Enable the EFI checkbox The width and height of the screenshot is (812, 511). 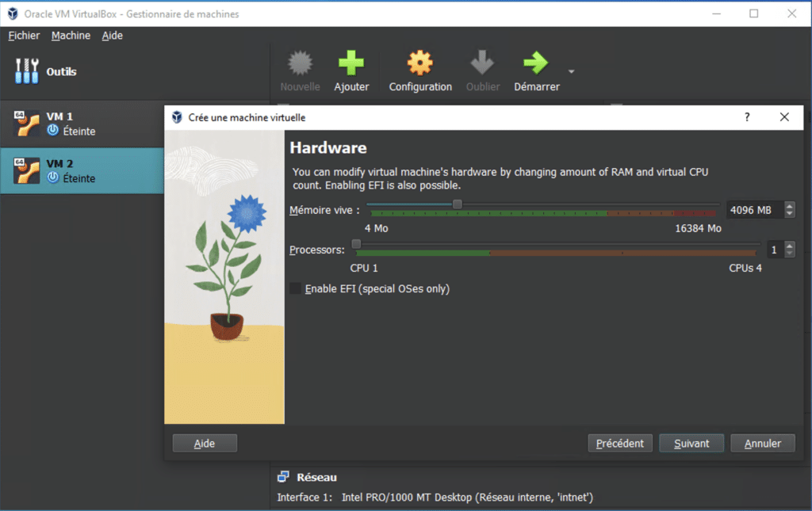tap(295, 288)
